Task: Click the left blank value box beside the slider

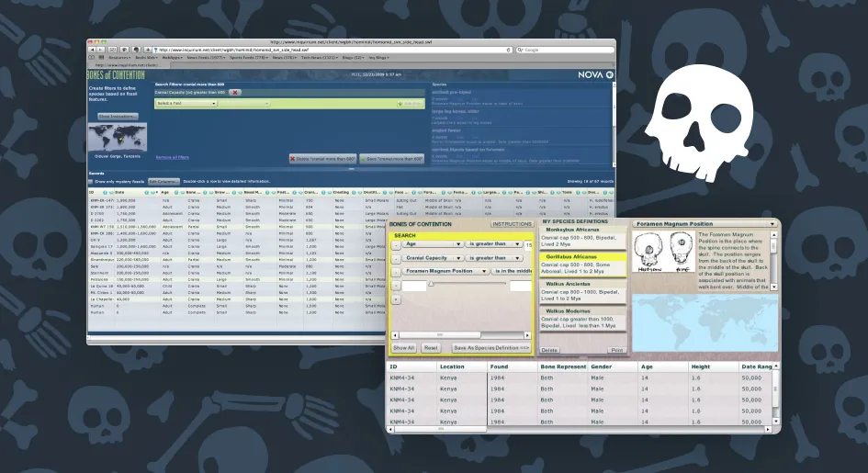Action: (x=414, y=286)
